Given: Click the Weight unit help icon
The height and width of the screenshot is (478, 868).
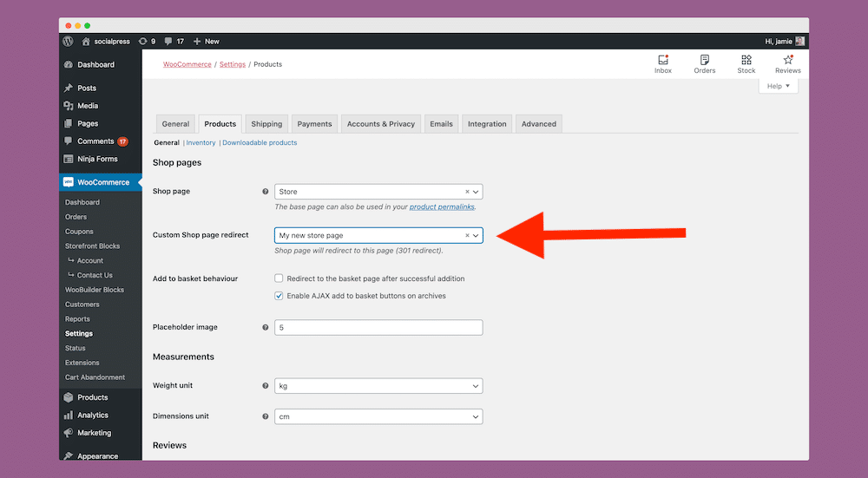Looking at the screenshot, I should coord(265,385).
